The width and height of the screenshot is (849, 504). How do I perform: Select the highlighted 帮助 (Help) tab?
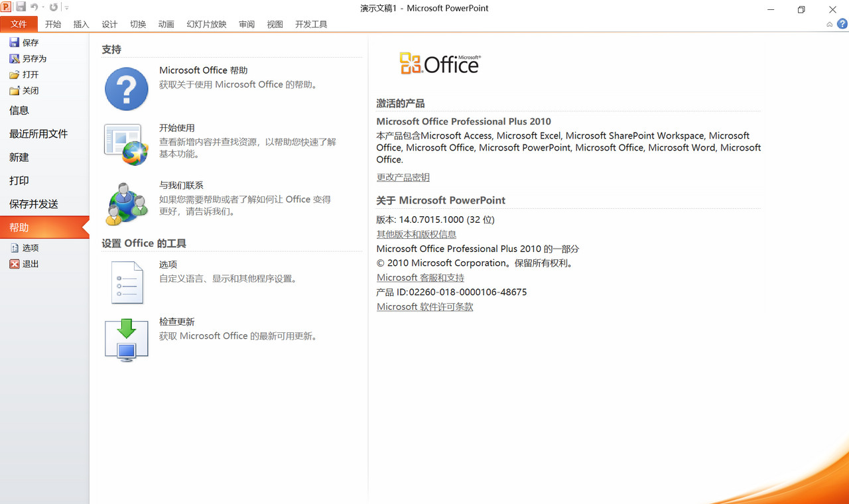point(44,227)
